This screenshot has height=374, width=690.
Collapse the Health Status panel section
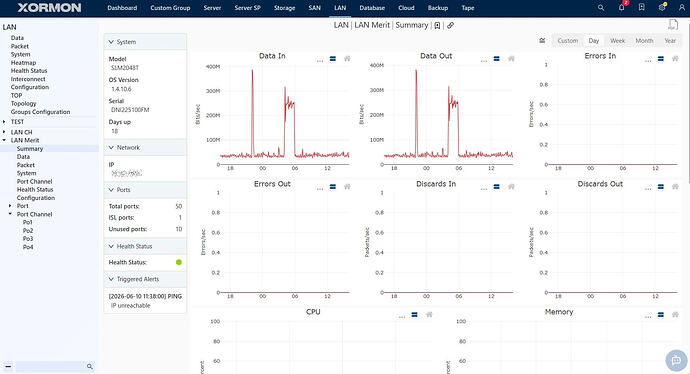click(x=145, y=246)
